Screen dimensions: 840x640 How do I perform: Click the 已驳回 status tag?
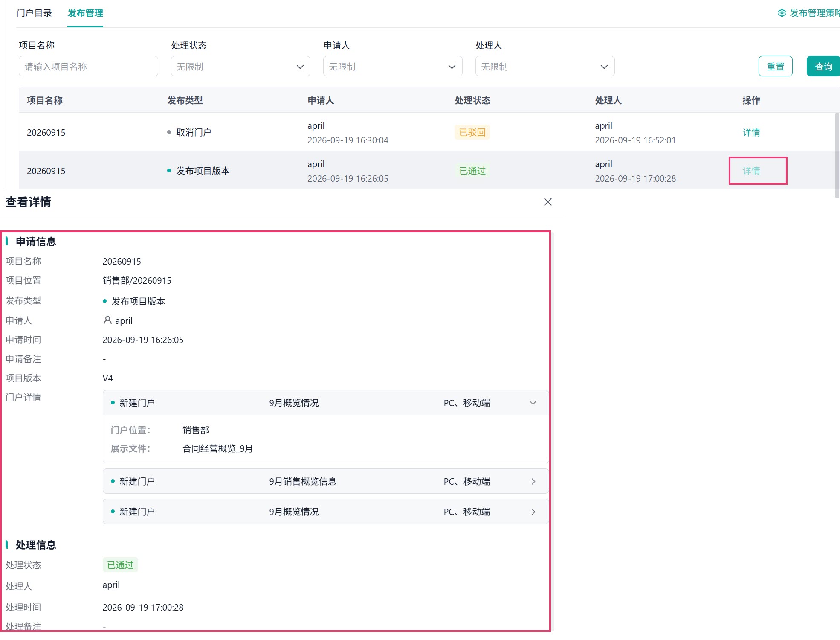point(472,132)
